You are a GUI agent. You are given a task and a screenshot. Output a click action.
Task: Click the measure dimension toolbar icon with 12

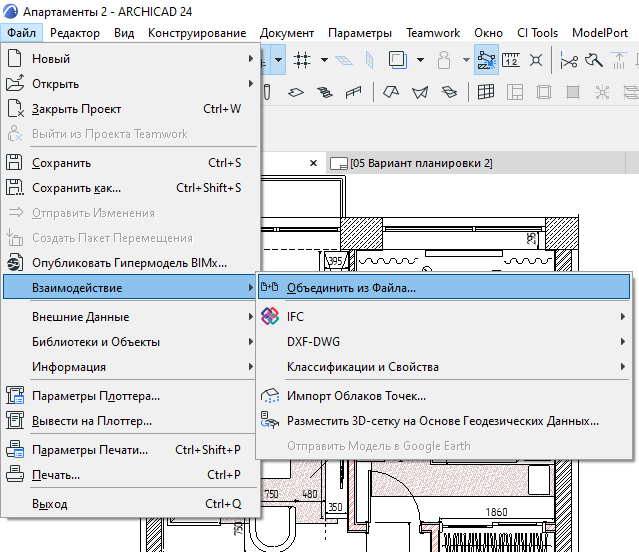[x=511, y=60]
